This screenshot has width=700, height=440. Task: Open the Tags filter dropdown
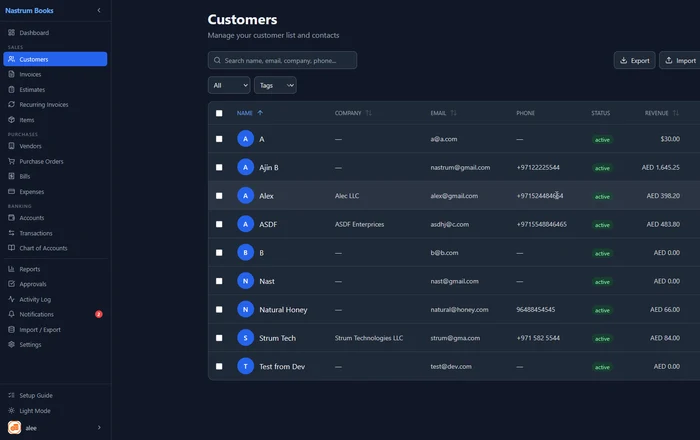click(275, 85)
